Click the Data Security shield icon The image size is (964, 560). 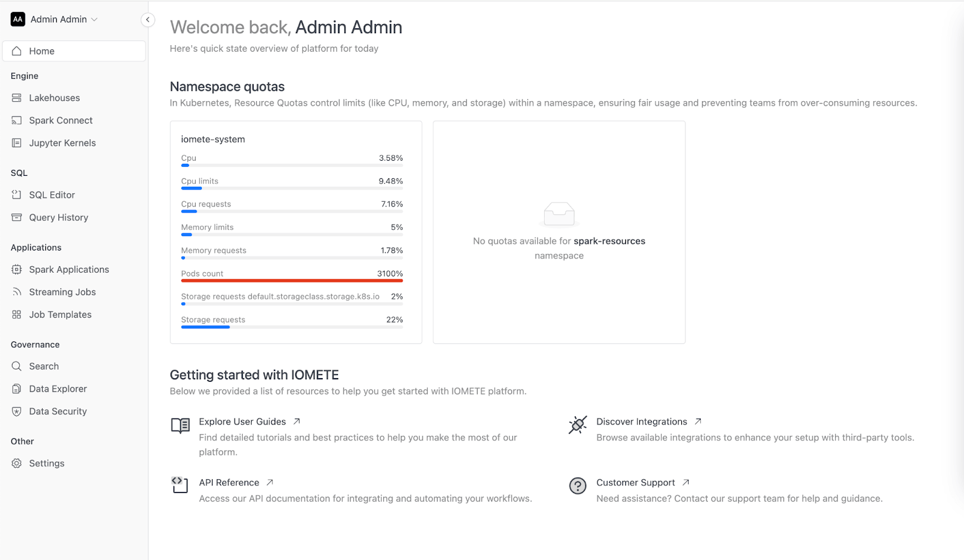[17, 411]
